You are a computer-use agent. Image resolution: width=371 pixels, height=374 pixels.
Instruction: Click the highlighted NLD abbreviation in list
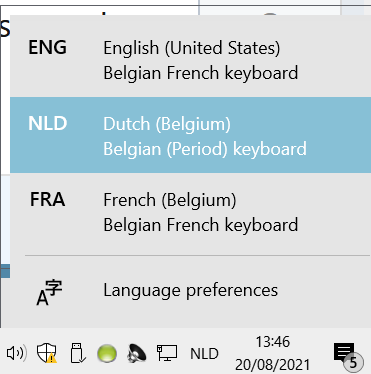point(48,123)
